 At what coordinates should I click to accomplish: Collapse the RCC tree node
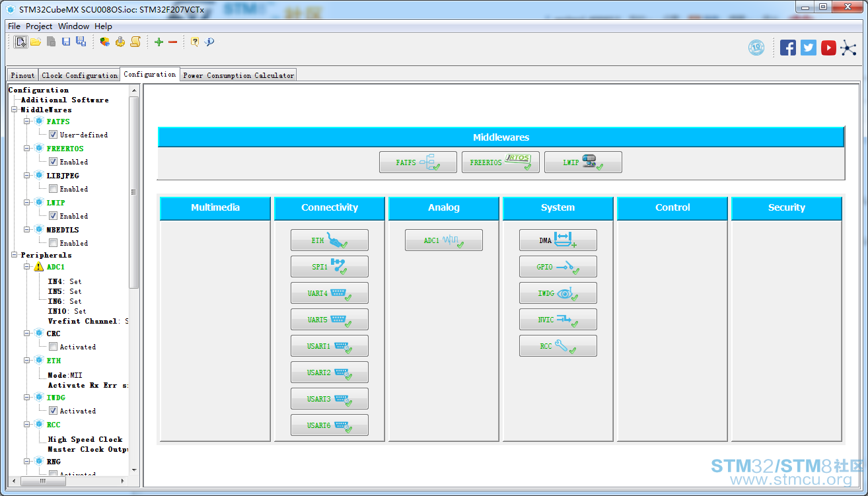point(27,425)
